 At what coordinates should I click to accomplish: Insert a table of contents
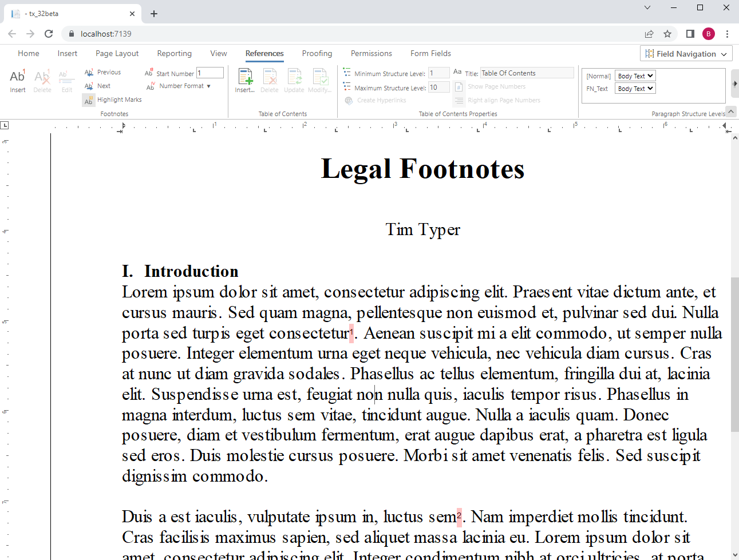pyautogui.click(x=245, y=81)
